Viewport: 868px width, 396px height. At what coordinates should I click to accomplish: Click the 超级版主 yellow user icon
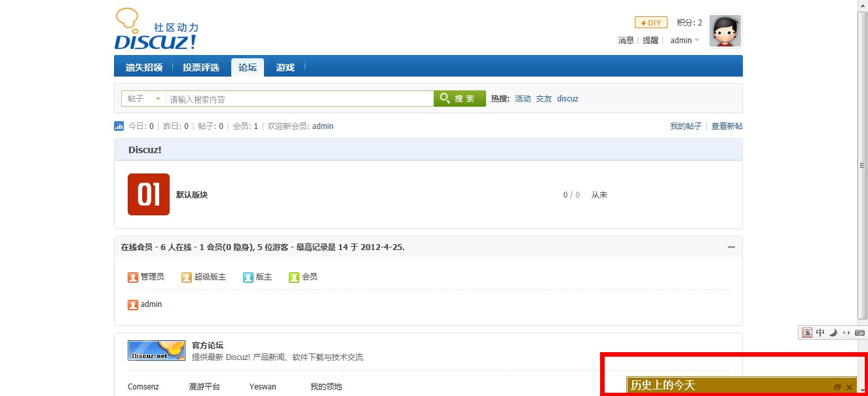(187, 278)
